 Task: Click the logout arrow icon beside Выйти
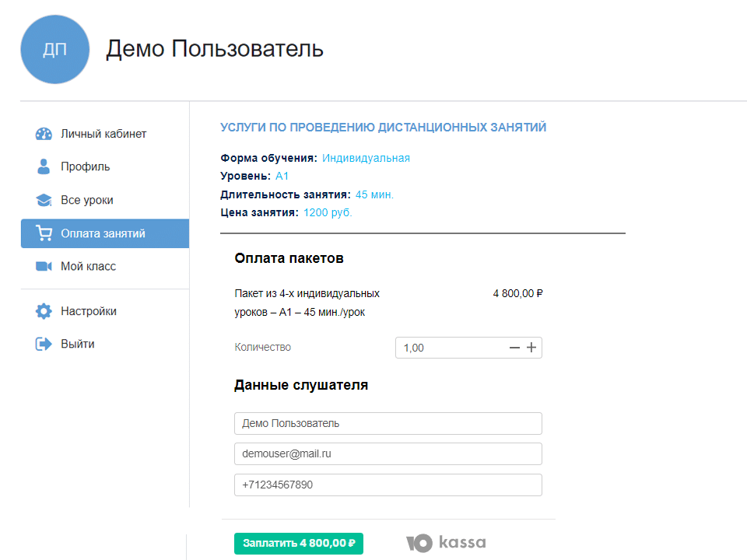43,344
